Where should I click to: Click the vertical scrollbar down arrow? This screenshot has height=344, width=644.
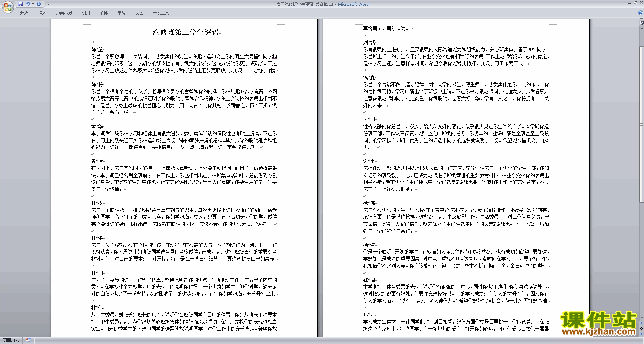(x=642, y=318)
